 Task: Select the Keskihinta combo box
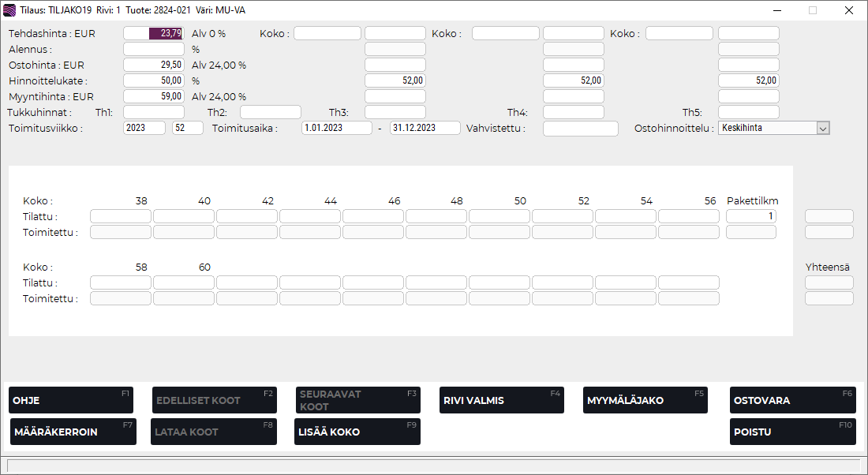(x=766, y=128)
